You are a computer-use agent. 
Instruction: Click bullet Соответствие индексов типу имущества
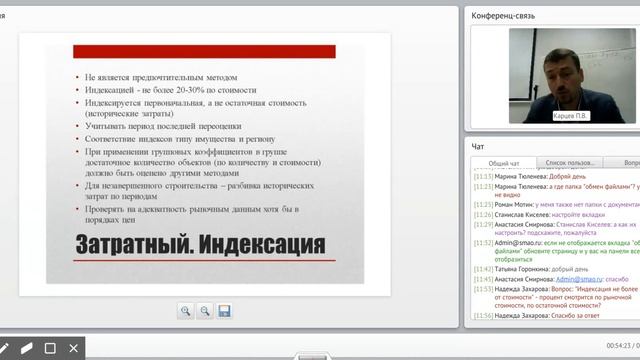coord(180,139)
